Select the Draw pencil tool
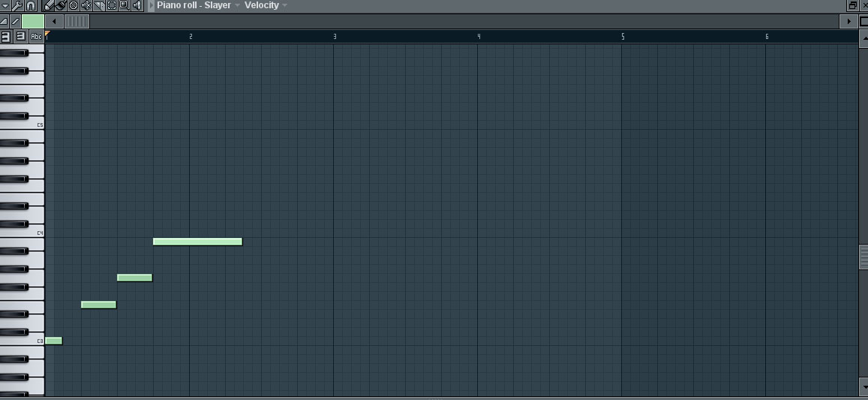Viewport: 868px width, 400px height. coord(48,5)
